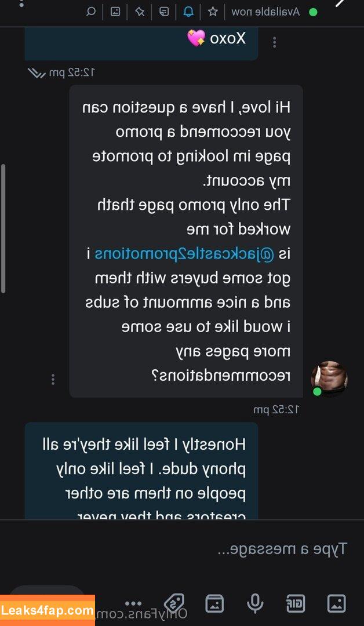Attach a photo with the image icon

point(336,603)
